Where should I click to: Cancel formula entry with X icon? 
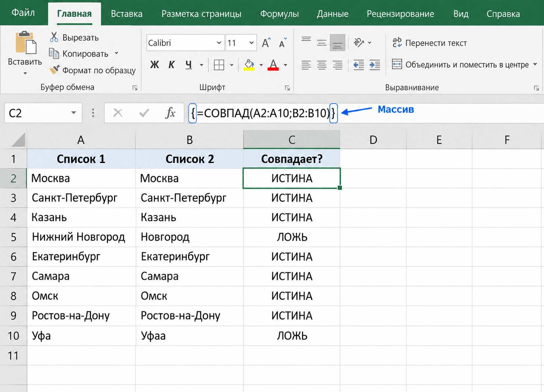point(118,113)
